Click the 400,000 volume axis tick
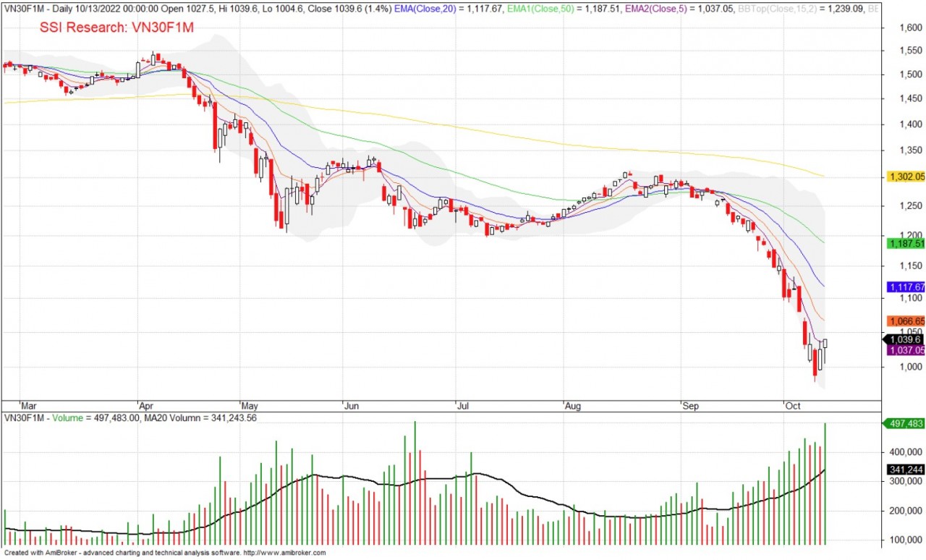The height and width of the screenshot is (560, 926). (904, 451)
